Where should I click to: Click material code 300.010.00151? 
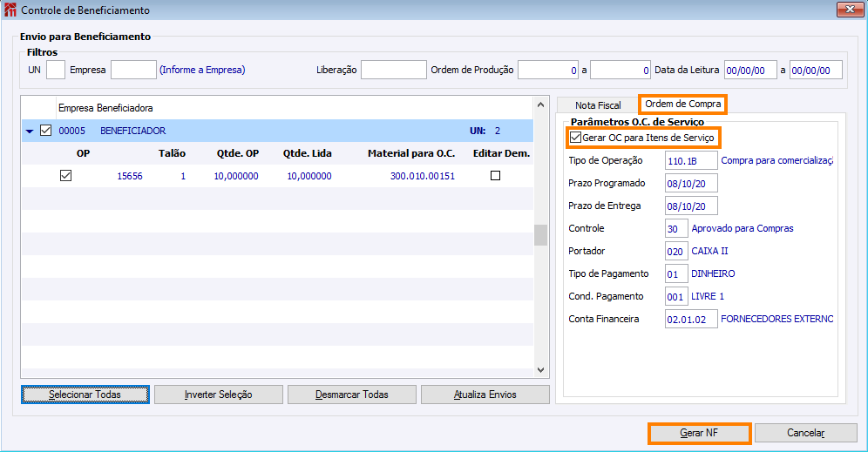coord(423,176)
